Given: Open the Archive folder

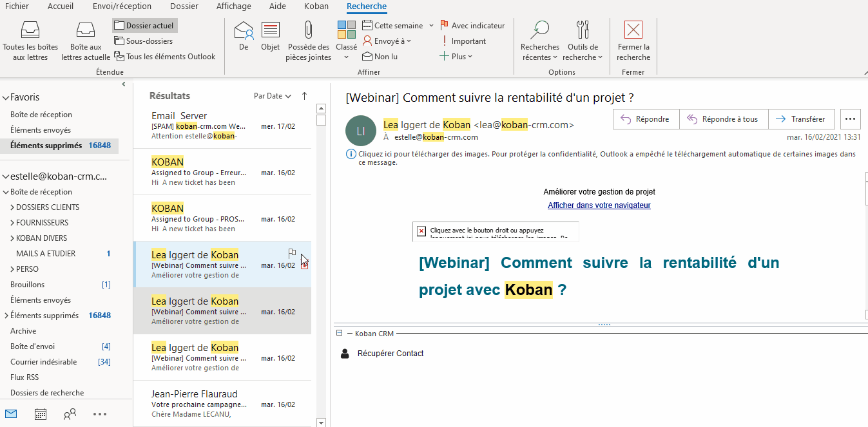Looking at the screenshot, I should tap(23, 331).
